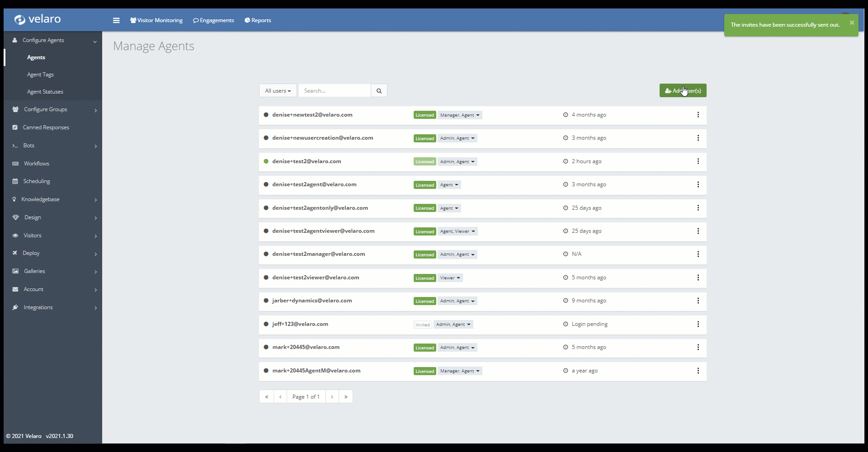This screenshot has height=452, width=868.
Task: Open role dropdown for denise+test2viewer@velaro.com
Action: tap(450, 278)
